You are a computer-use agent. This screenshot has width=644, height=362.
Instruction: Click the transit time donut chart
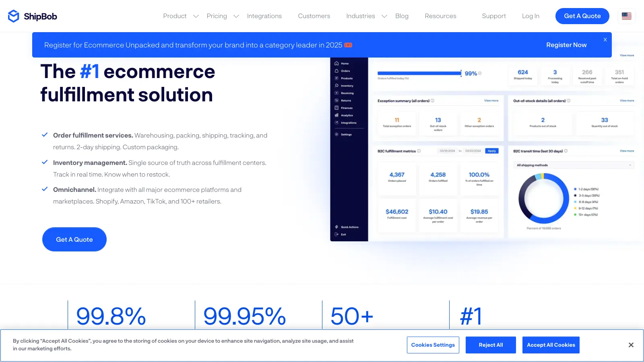coord(543,198)
